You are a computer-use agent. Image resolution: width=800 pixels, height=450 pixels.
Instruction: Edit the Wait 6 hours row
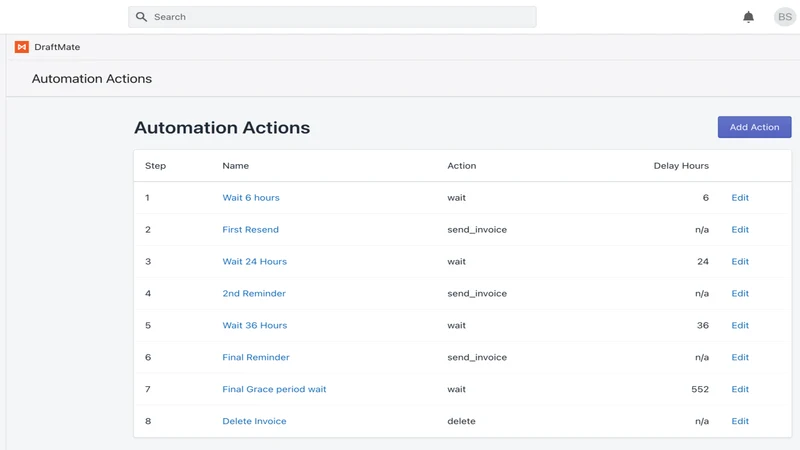pos(740,197)
